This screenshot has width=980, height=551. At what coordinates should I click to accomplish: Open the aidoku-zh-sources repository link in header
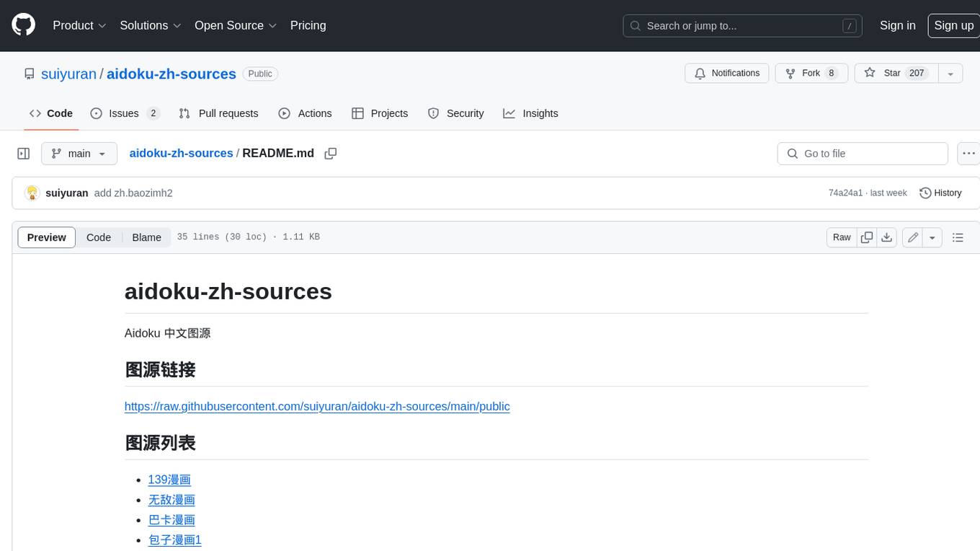click(x=171, y=74)
